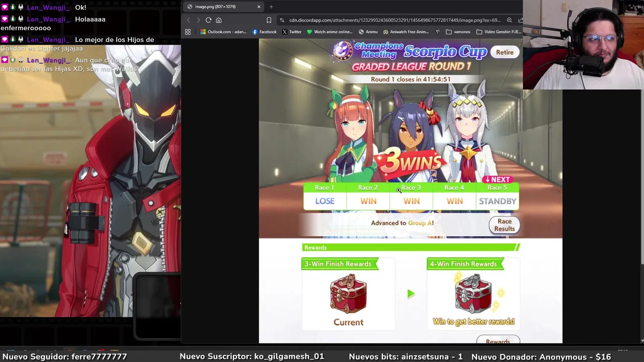The image size is (644, 362).
Task: Close the image.png tab
Action: [x=259, y=7]
